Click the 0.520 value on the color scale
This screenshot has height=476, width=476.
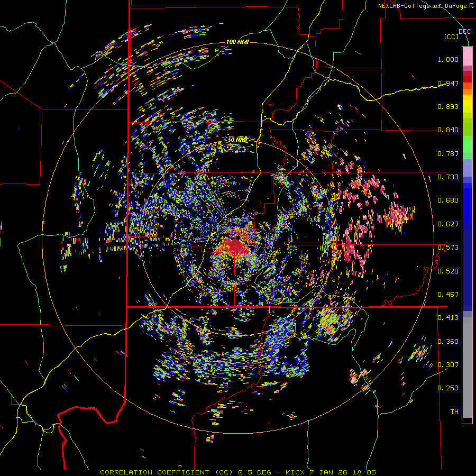[448, 271]
